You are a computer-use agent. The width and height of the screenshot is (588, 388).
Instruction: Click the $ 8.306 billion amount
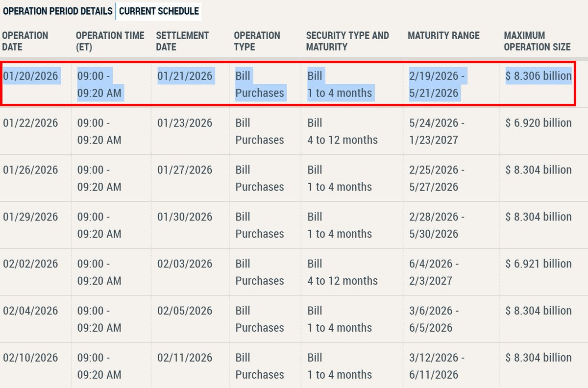point(539,76)
